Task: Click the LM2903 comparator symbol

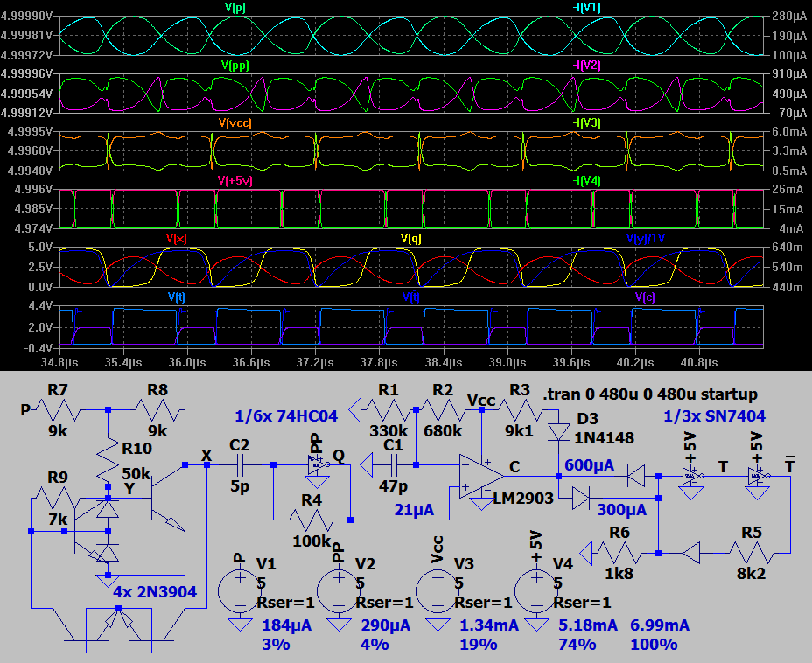Action: (x=480, y=477)
